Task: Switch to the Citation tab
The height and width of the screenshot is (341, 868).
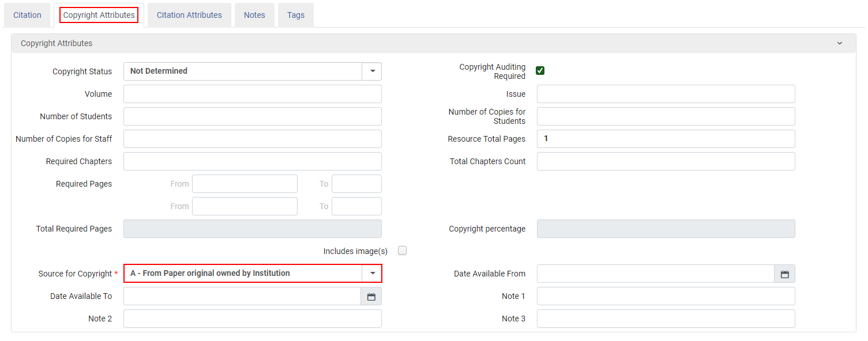Action: 27,15
